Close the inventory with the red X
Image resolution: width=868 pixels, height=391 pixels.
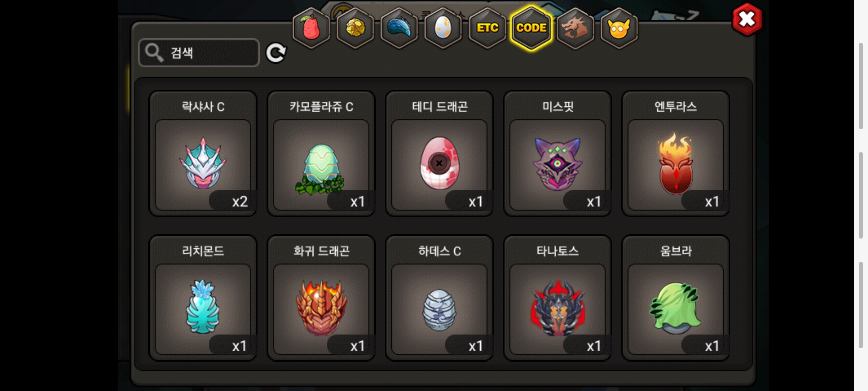point(747,20)
